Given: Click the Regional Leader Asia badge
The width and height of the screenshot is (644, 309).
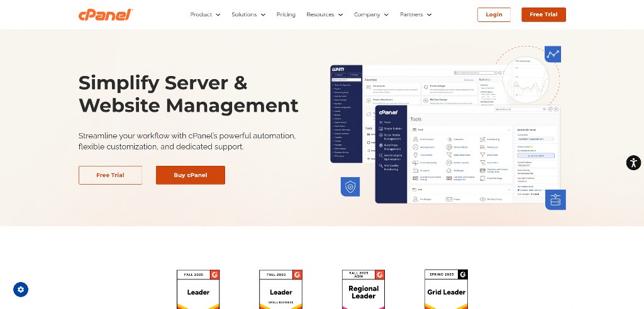Looking at the screenshot, I should (x=364, y=290).
